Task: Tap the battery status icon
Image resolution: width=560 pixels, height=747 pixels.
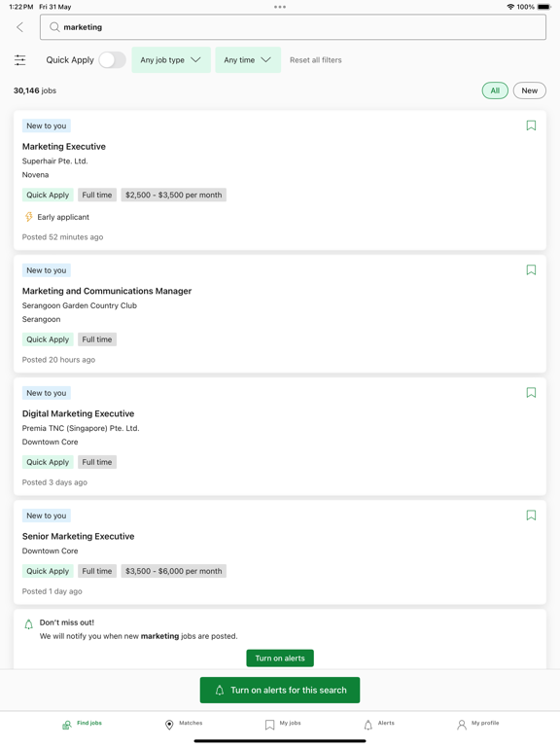Action: [543, 7]
